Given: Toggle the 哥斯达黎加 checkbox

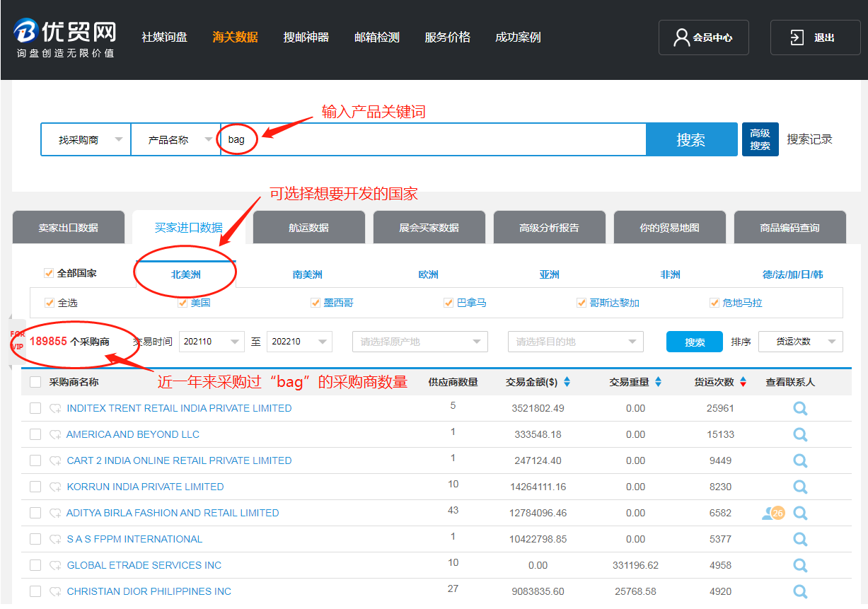Looking at the screenshot, I should point(581,303).
